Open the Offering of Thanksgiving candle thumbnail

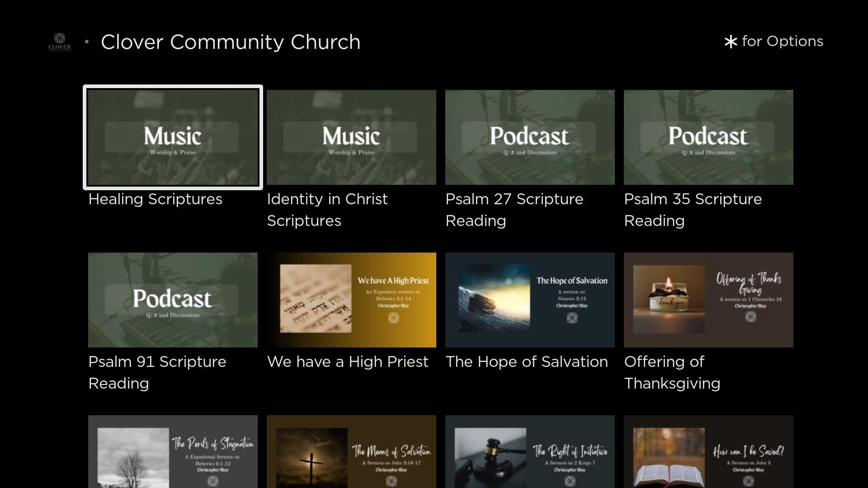[708, 300]
